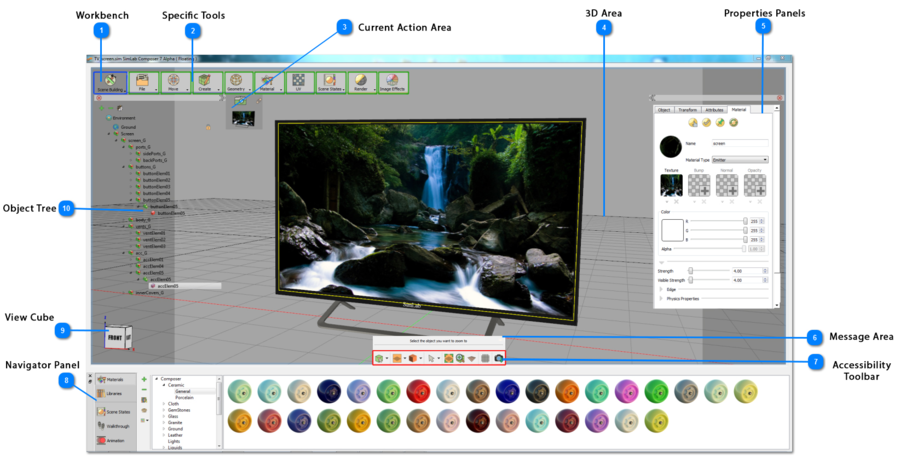The width and height of the screenshot is (900, 457).
Task: Click the zoom magnifier icon in accessibility toolbar
Action: coord(460,357)
